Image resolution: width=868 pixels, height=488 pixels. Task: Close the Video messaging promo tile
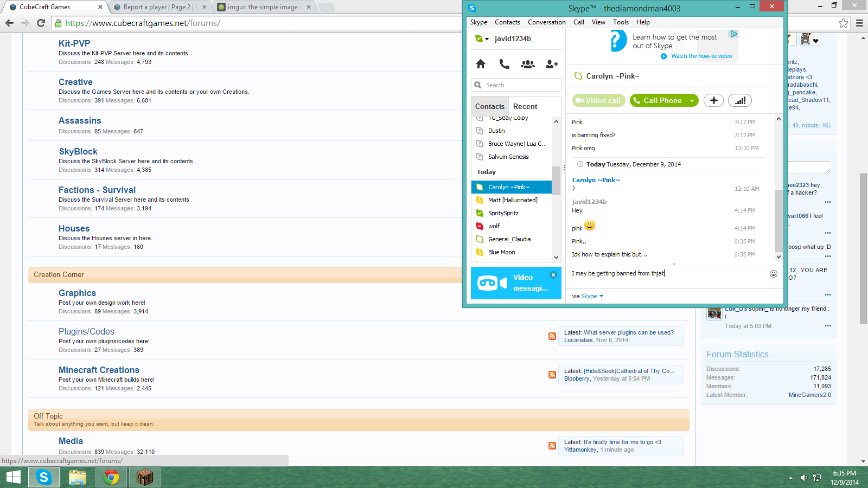coord(553,275)
